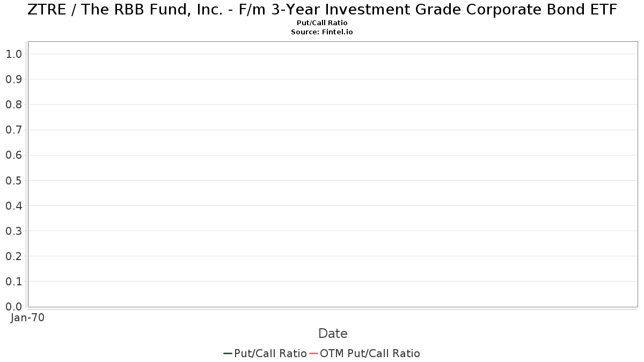Toggle the Put/Call Ratio legend label

pyautogui.click(x=270, y=353)
